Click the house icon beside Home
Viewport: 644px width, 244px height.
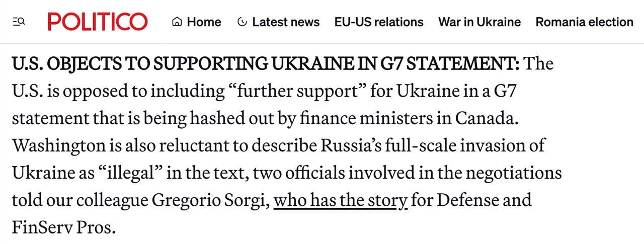point(177,22)
